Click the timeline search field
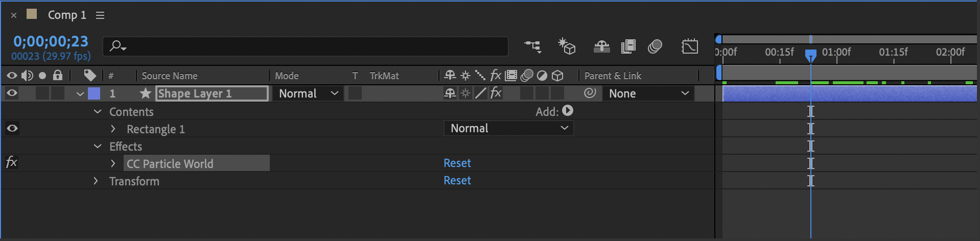 coord(306,46)
